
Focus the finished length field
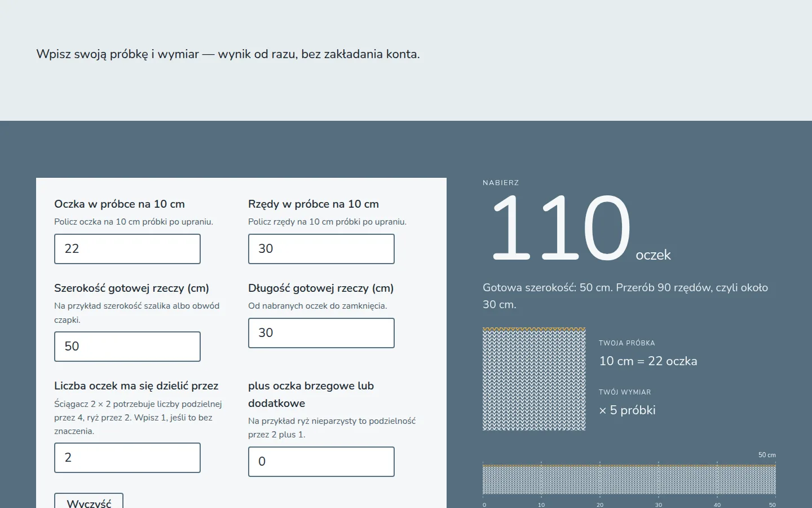[x=321, y=333]
